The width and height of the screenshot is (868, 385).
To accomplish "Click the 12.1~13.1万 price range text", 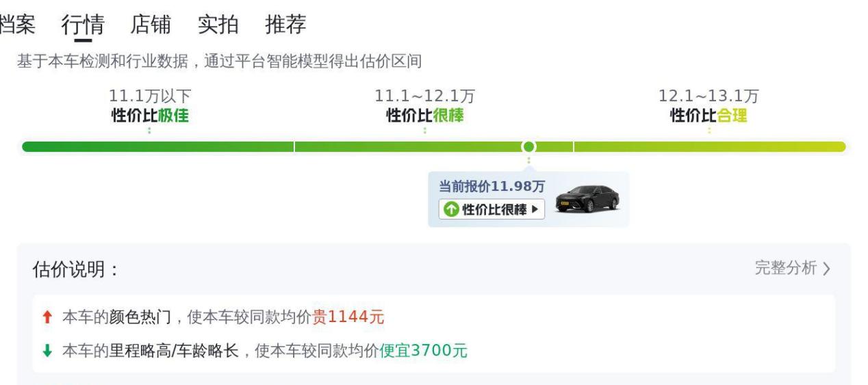I will (709, 96).
